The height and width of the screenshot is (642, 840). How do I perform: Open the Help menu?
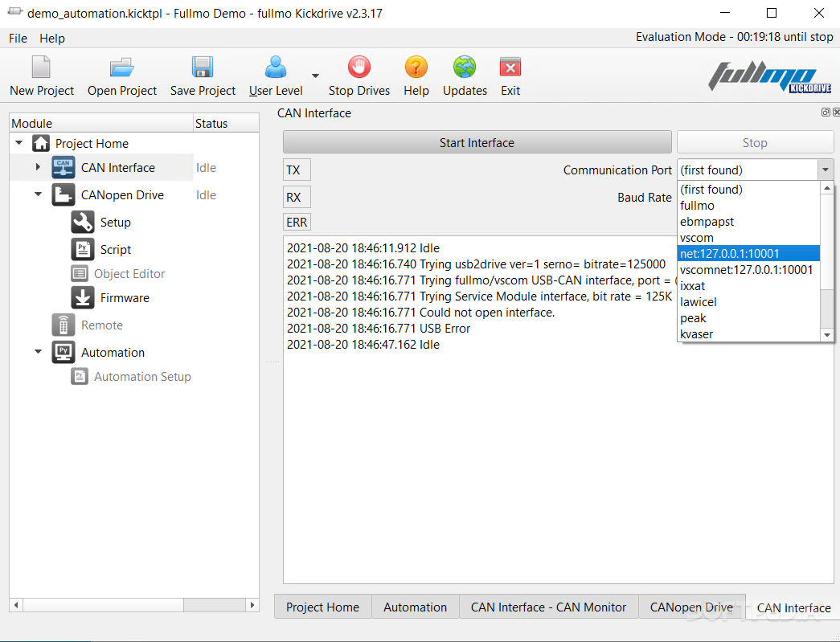pos(52,39)
